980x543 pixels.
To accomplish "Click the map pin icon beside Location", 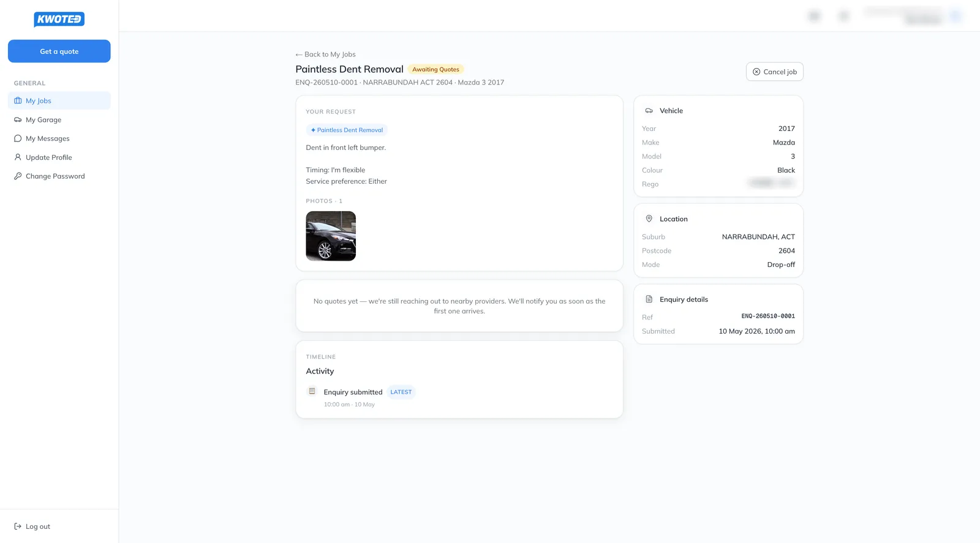I will 649,219.
